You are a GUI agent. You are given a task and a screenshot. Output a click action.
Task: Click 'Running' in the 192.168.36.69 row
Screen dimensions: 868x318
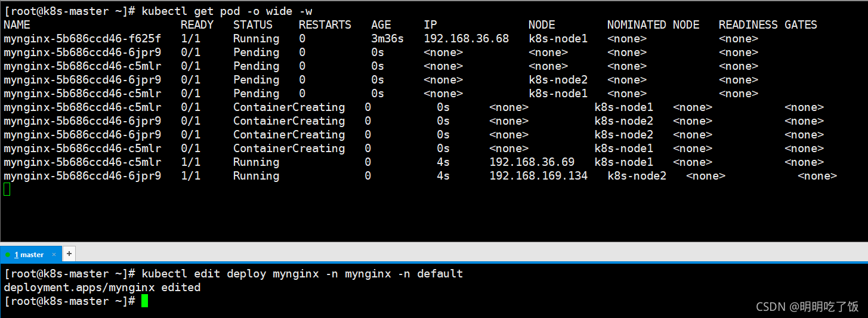[x=256, y=162]
